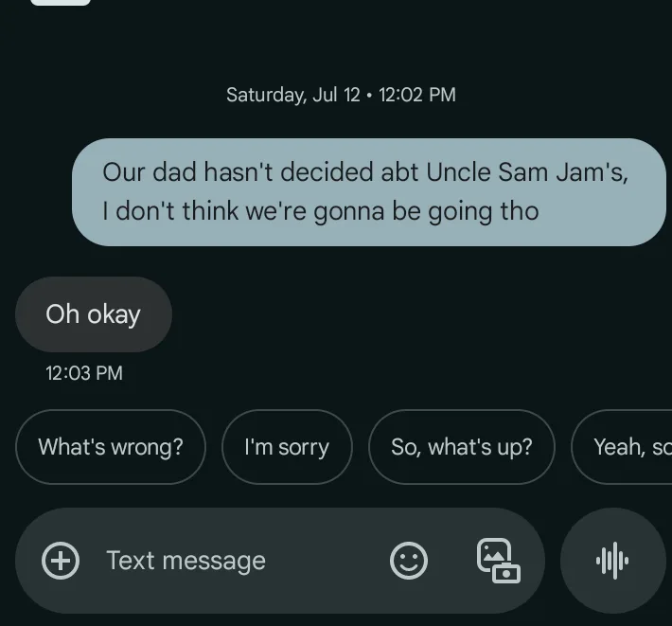The height and width of the screenshot is (626, 672).
Task: Click the circled plus icon in compose bar
Action: (61, 561)
